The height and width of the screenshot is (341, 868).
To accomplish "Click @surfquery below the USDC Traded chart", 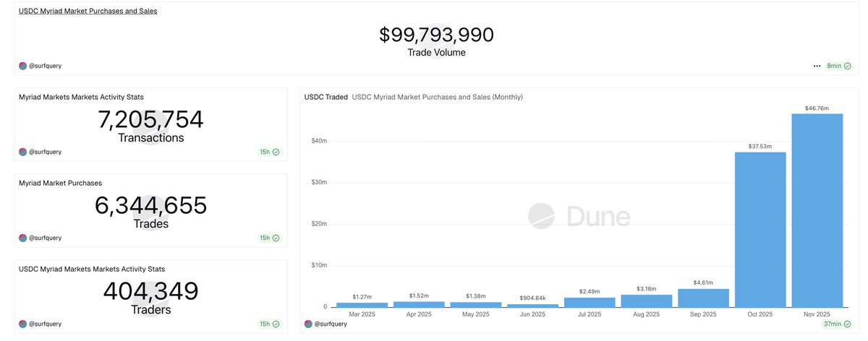I will click(331, 324).
